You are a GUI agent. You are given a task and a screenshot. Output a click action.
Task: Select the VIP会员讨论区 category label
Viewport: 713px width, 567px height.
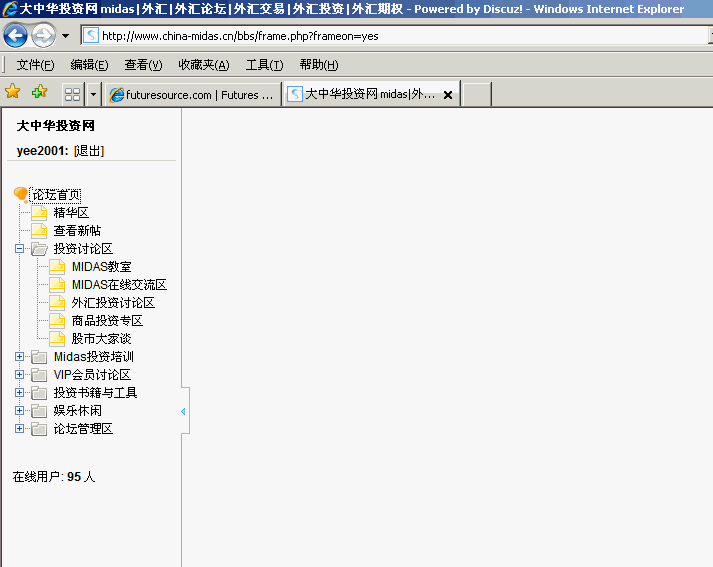[x=92, y=375]
